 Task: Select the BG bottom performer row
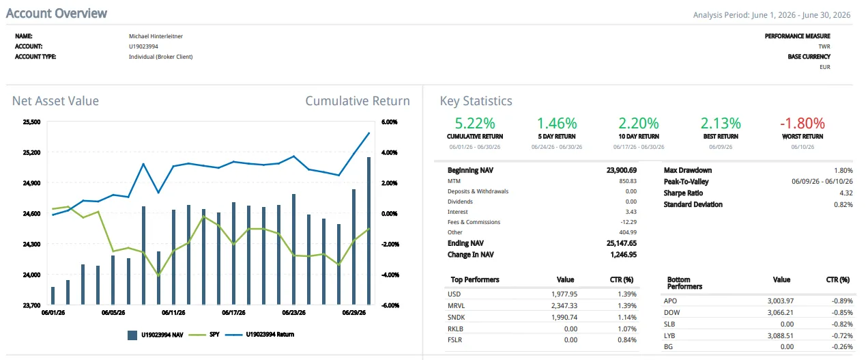(757, 347)
